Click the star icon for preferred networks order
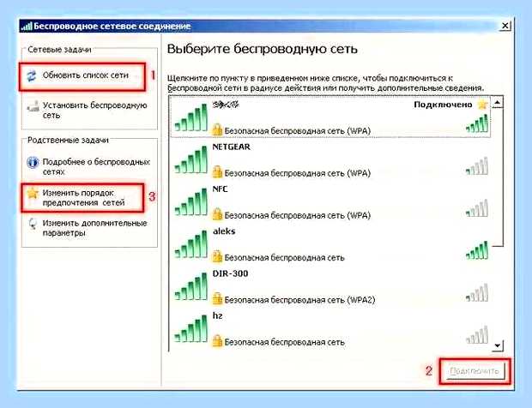The image size is (532, 408). click(x=33, y=193)
